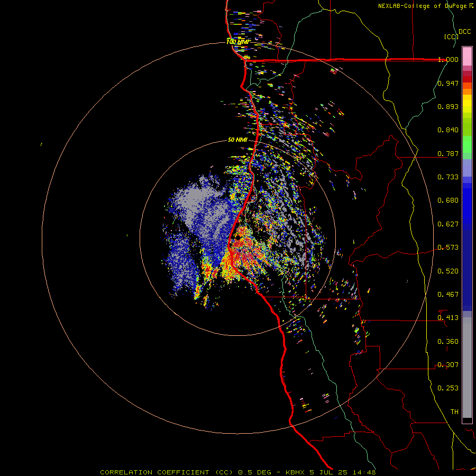Click the 0.253 scale value
This screenshot has height=476, width=476.
(448, 388)
